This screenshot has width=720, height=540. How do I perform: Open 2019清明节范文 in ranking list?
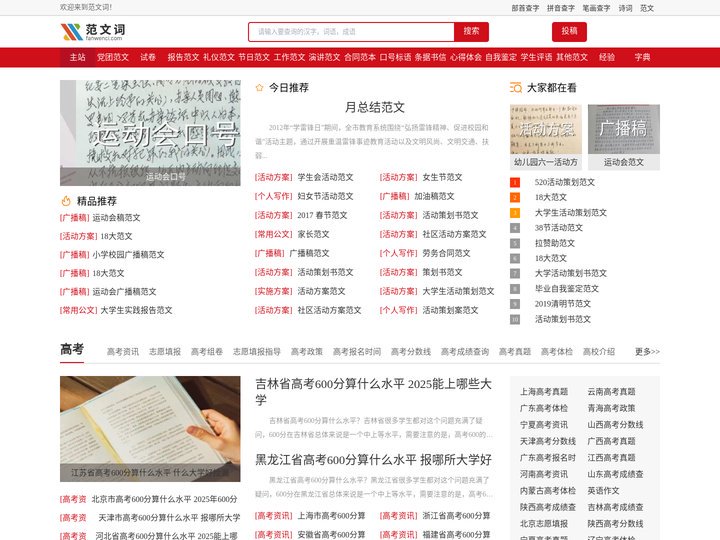562,304
